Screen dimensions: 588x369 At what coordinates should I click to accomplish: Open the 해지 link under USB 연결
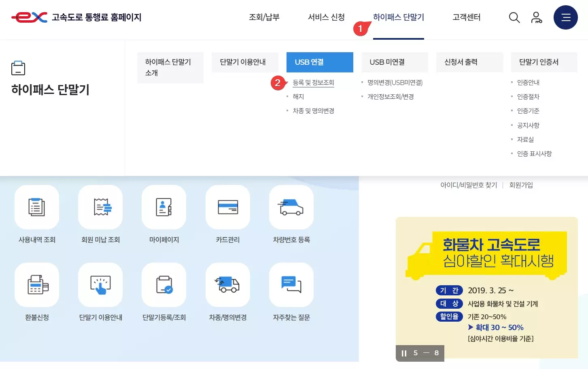(x=298, y=96)
